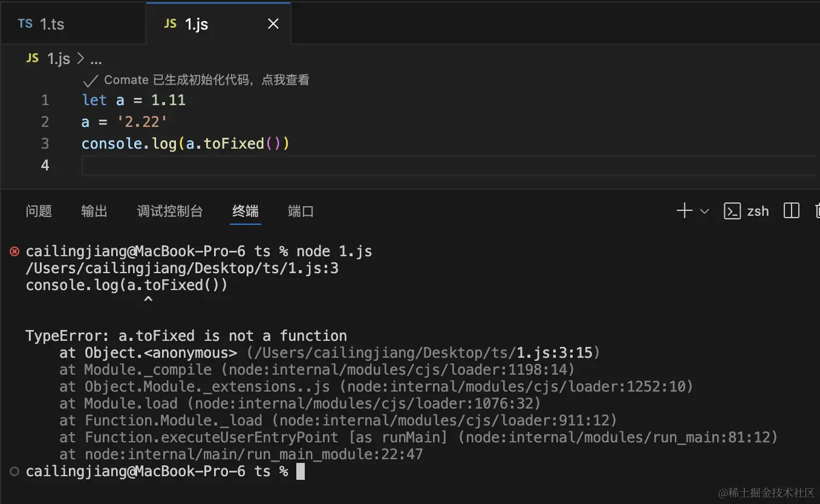Screen dimensions: 820x504
Task: Click 1.js in the breadcrumb path
Action: (59, 59)
